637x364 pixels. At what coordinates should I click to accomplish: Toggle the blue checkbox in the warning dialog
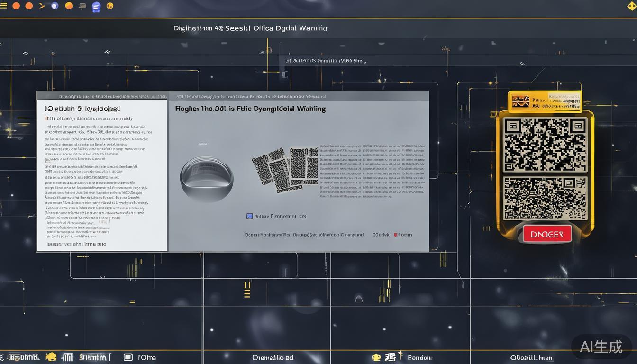click(249, 216)
